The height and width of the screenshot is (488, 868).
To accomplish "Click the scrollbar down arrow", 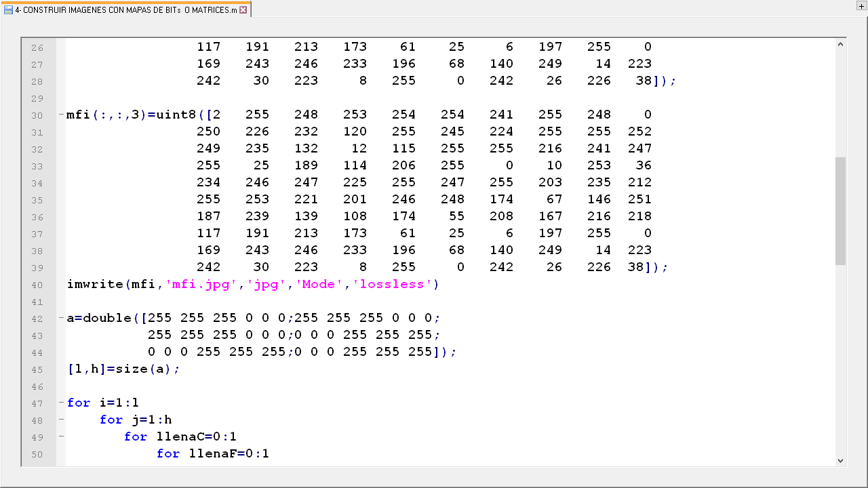I will pyautogui.click(x=840, y=460).
